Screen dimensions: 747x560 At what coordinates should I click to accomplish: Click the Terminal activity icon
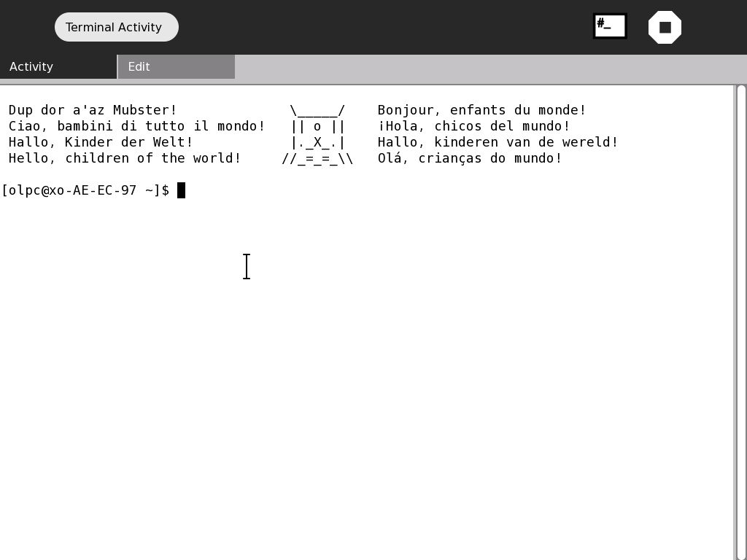pyautogui.click(x=610, y=26)
